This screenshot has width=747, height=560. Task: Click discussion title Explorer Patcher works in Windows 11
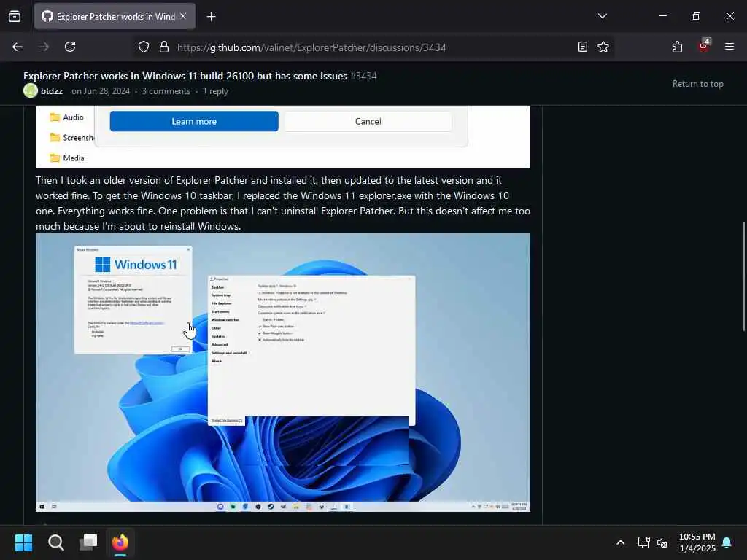click(x=185, y=76)
